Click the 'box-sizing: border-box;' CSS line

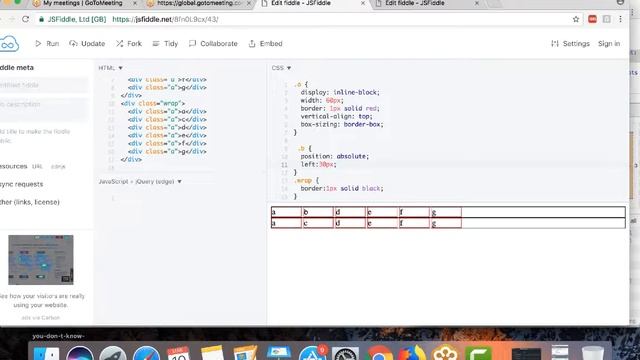pyautogui.click(x=342, y=124)
